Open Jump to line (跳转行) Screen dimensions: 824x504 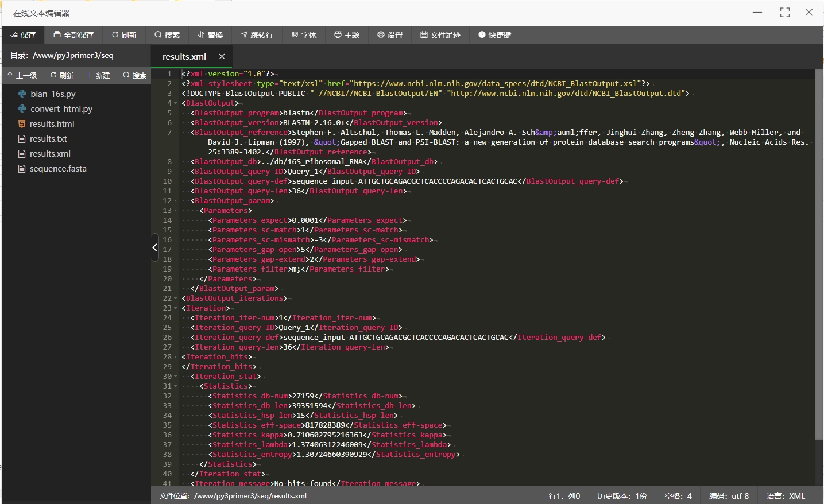pyautogui.click(x=257, y=35)
